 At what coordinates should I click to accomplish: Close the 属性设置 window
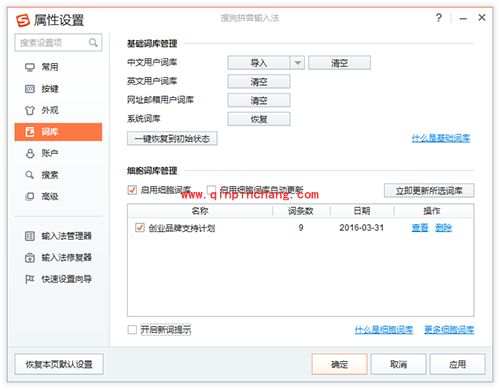[482, 18]
